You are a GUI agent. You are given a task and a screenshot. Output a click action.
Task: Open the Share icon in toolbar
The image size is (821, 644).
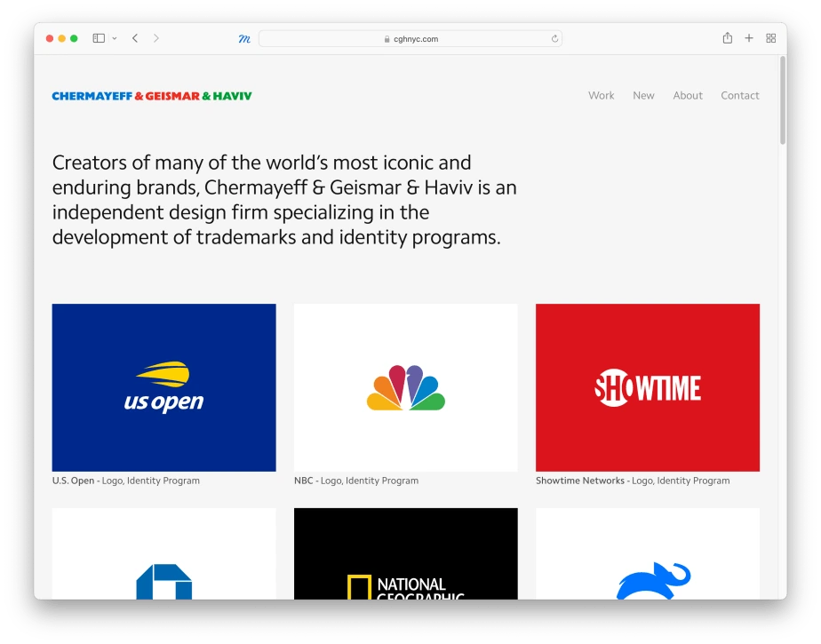(728, 37)
